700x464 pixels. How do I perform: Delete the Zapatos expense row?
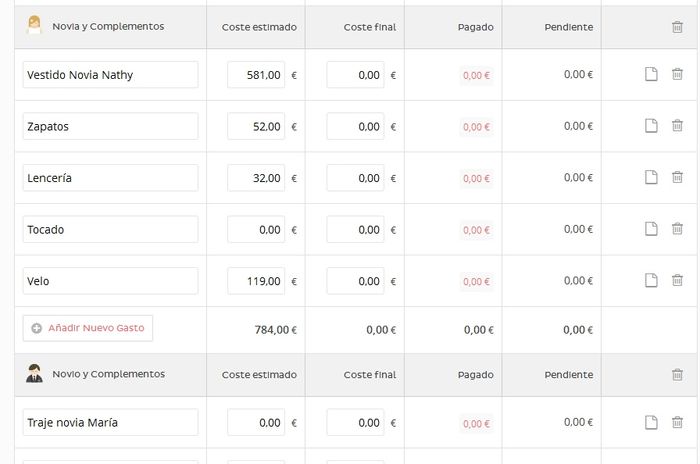677,125
